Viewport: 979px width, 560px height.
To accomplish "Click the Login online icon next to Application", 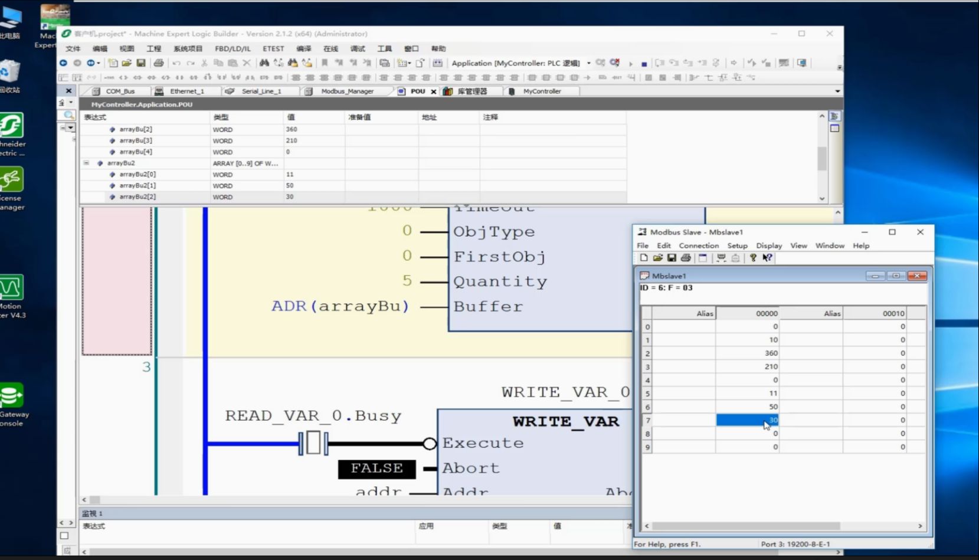I will click(x=600, y=63).
